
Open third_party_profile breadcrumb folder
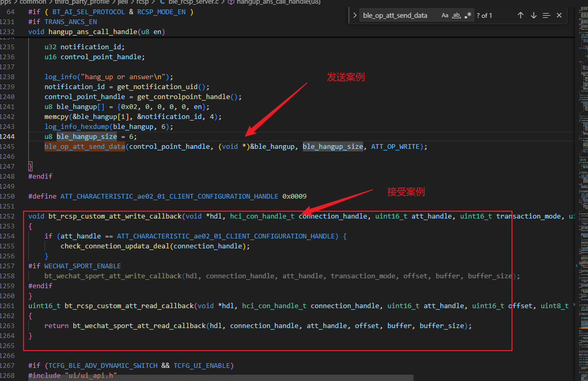(82, 2)
